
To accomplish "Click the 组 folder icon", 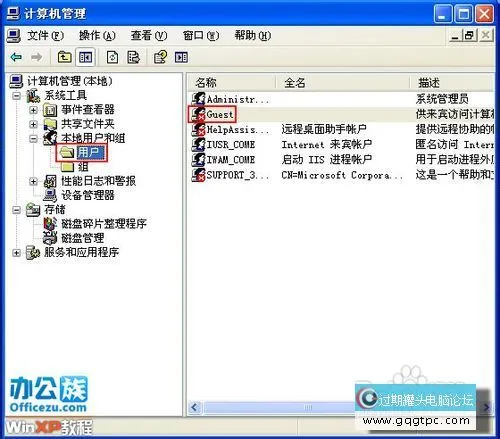I will tap(67, 166).
